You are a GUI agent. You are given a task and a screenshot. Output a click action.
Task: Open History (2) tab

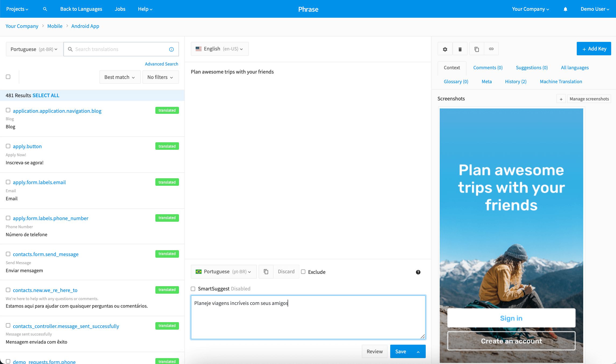tap(515, 82)
